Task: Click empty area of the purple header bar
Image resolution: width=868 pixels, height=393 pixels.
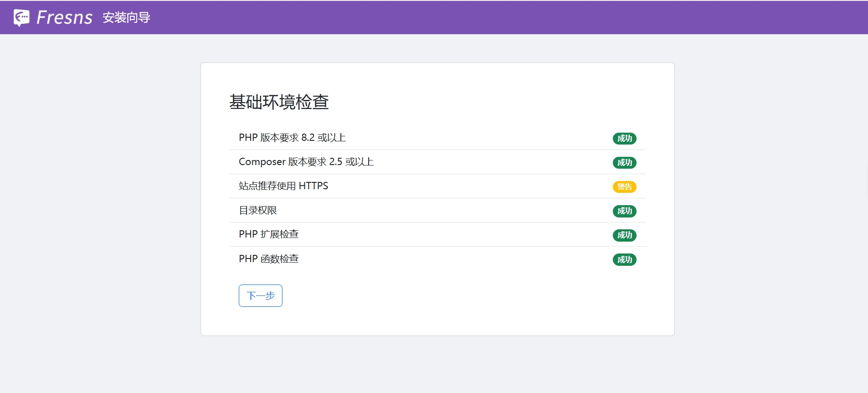Action: [501, 17]
